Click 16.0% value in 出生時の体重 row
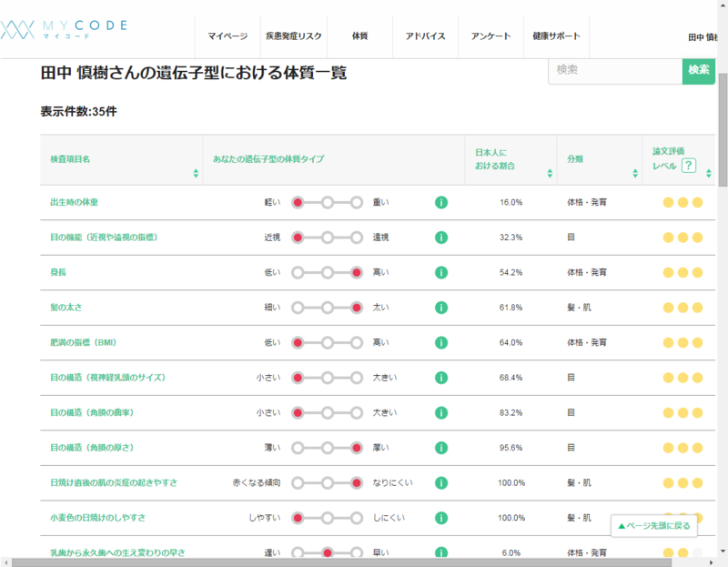Screen dimensions: 728x567 click(511, 202)
